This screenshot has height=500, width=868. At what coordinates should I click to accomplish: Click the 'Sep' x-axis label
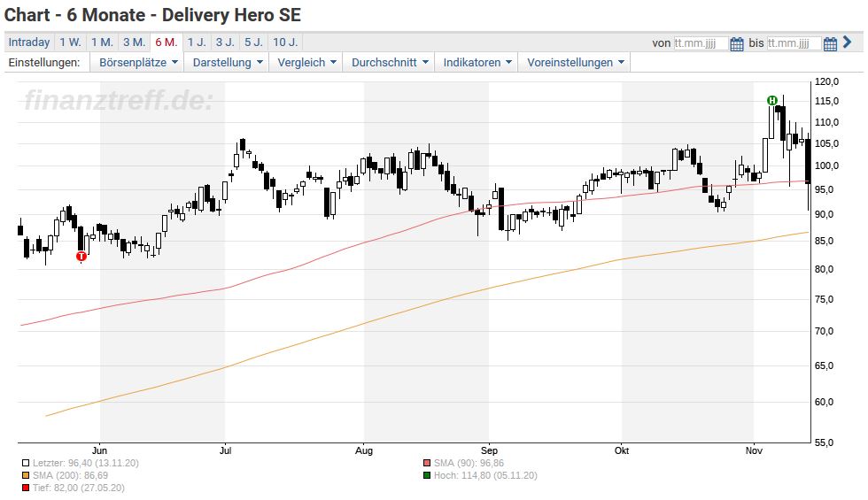point(489,450)
